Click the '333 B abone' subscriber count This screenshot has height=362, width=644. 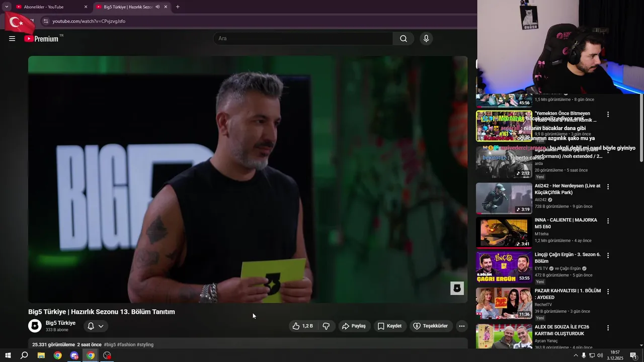tap(57, 330)
